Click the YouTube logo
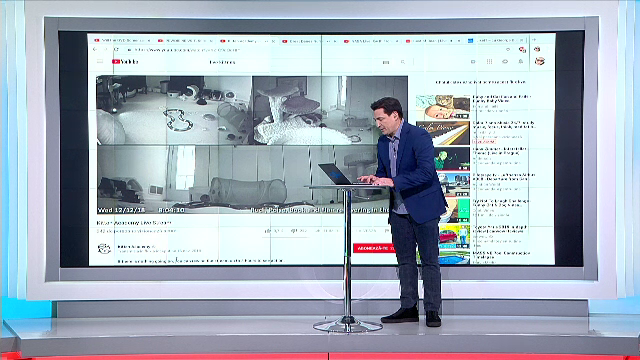This screenshot has width=640, height=360. tap(125, 62)
